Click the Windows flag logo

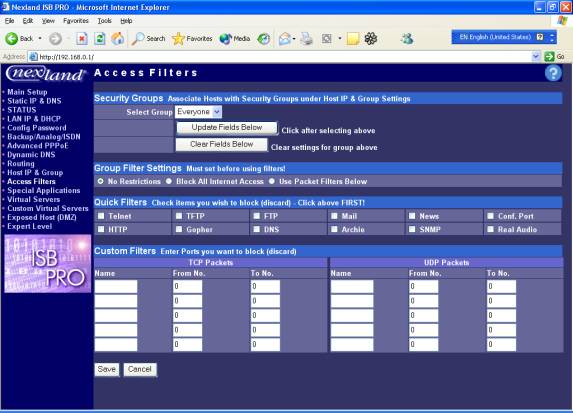[x=562, y=20]
